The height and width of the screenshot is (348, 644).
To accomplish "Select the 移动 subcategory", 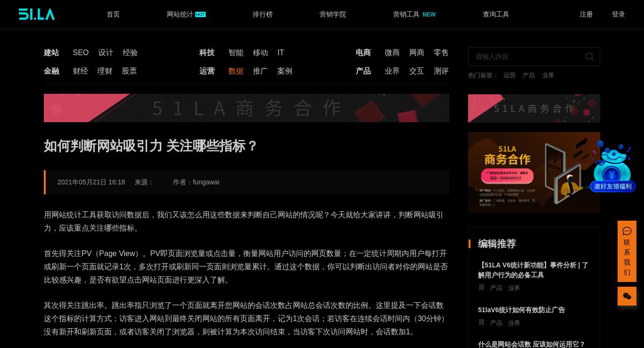I will point(260,53).
